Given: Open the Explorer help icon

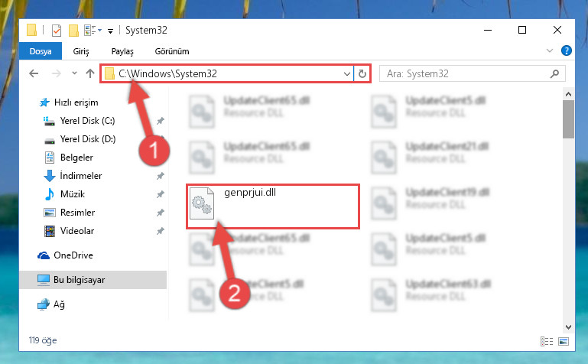Looking at the screenshot, I should (567, 50).
